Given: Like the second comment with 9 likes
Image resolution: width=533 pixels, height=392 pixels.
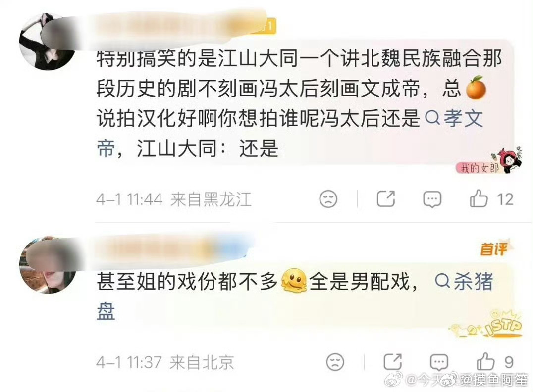Looking at the screenshot, I should (x=485, y=361).
